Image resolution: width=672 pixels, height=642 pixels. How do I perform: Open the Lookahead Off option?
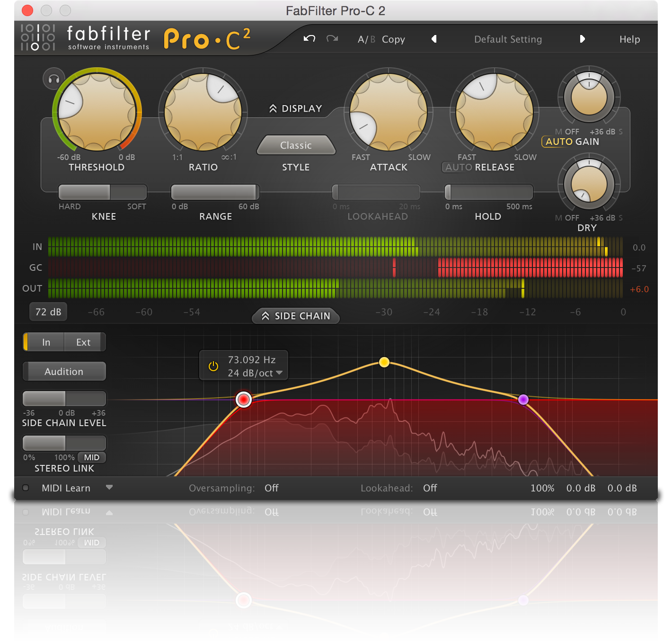pyautogui.click(x=430, y=488)
